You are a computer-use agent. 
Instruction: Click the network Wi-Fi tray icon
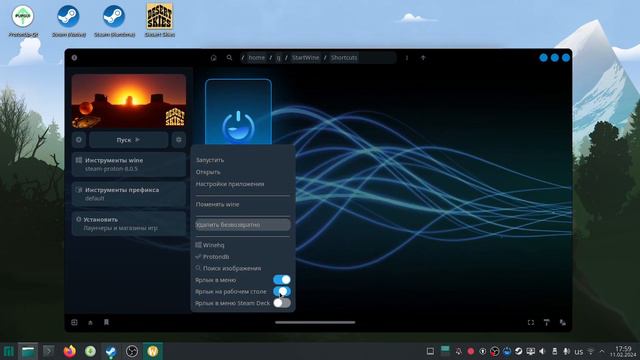591,351
